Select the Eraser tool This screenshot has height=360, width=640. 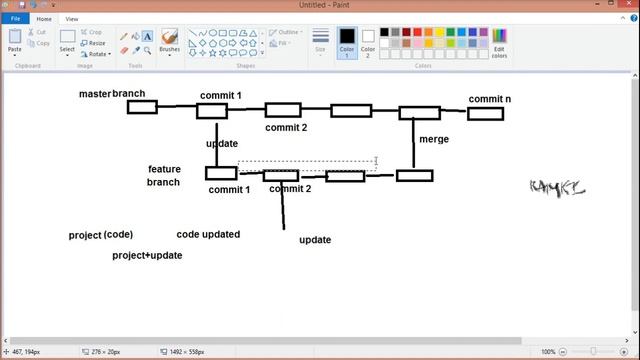tap(124, 51)
